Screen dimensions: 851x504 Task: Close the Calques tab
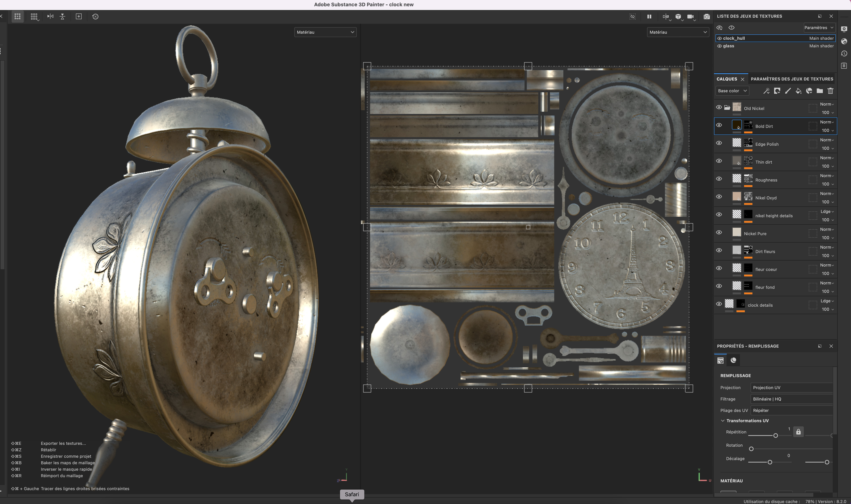(x=742, y=79)
